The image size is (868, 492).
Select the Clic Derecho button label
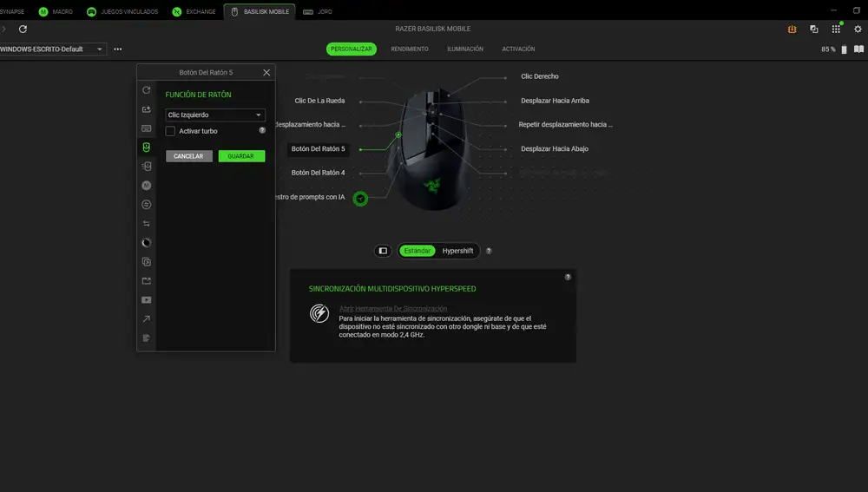540,76
